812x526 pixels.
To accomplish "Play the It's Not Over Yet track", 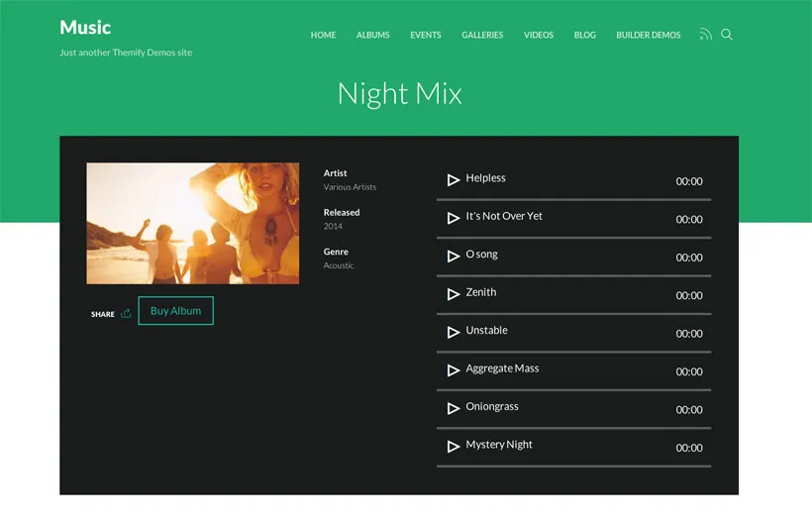I will (x=454, y=218).
